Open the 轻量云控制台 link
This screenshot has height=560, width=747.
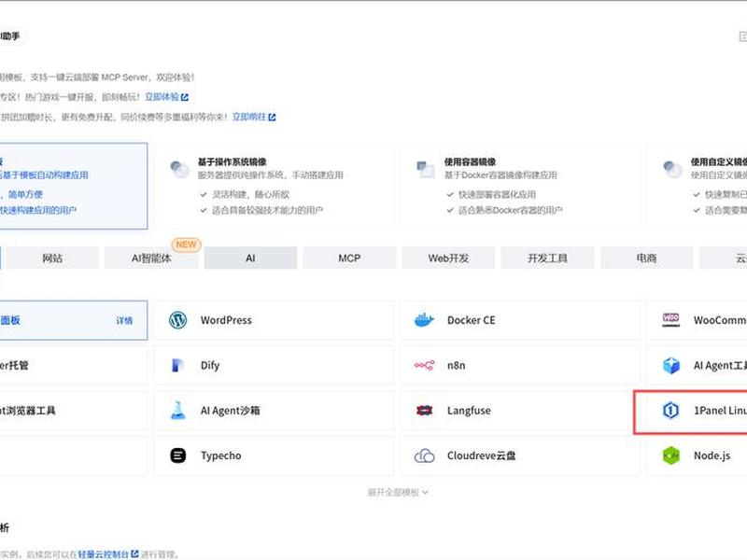click(104, 553)
